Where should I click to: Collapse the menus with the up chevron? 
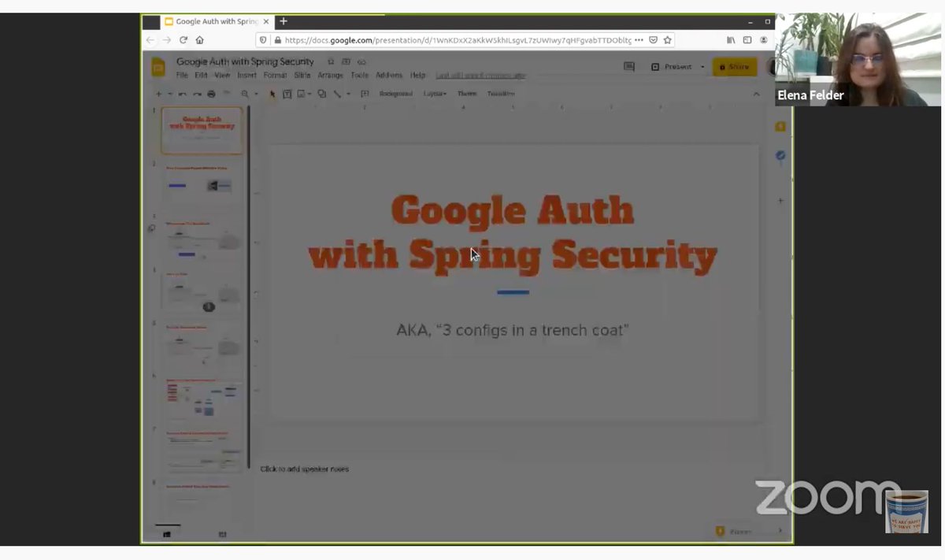click(757, 94)
